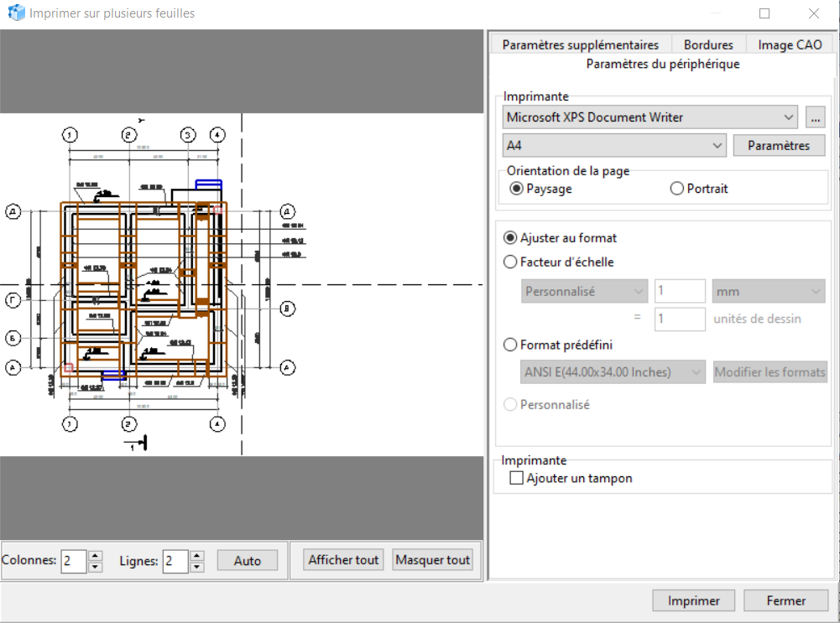The image size is (840, 623).
Task: Select the Format prédéfini option
Action: (510, 345)
